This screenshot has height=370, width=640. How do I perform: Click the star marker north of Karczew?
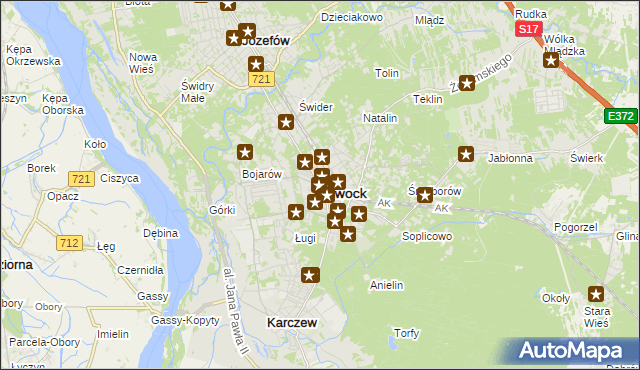310,275
